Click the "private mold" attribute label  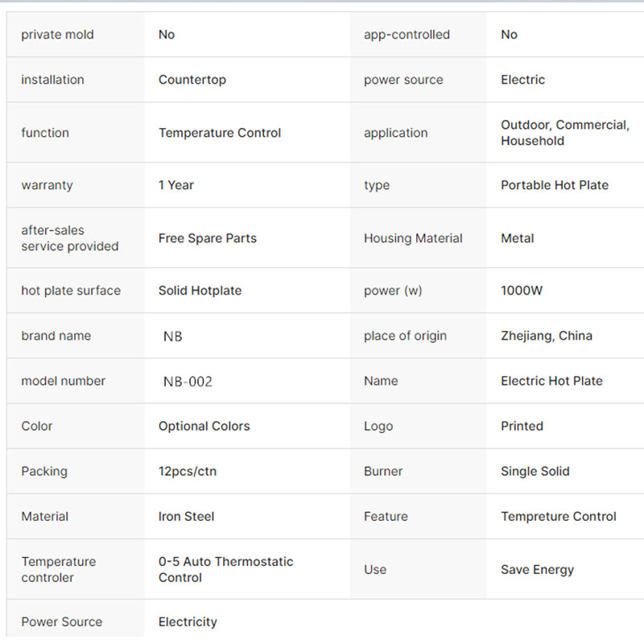point(57,35)
